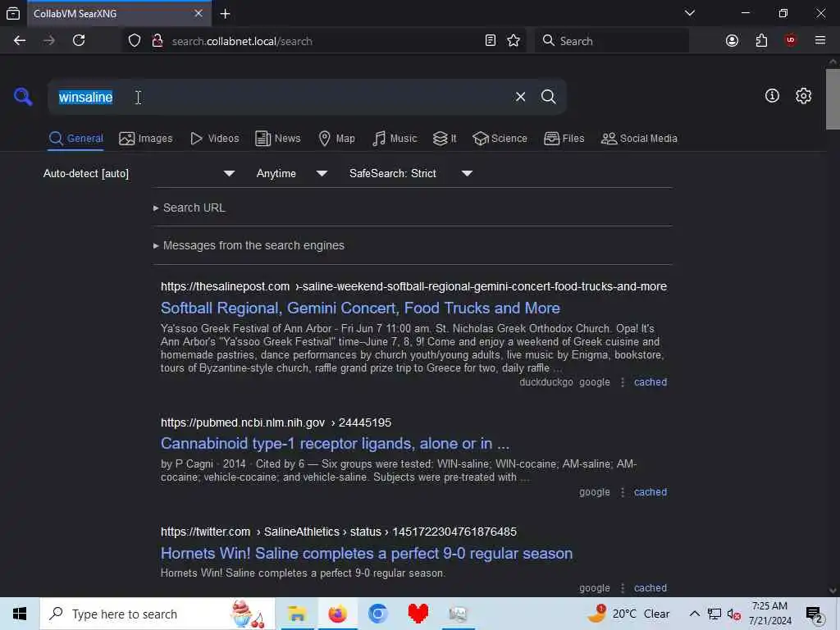Open muted volume tray icon

click(734, 614)
